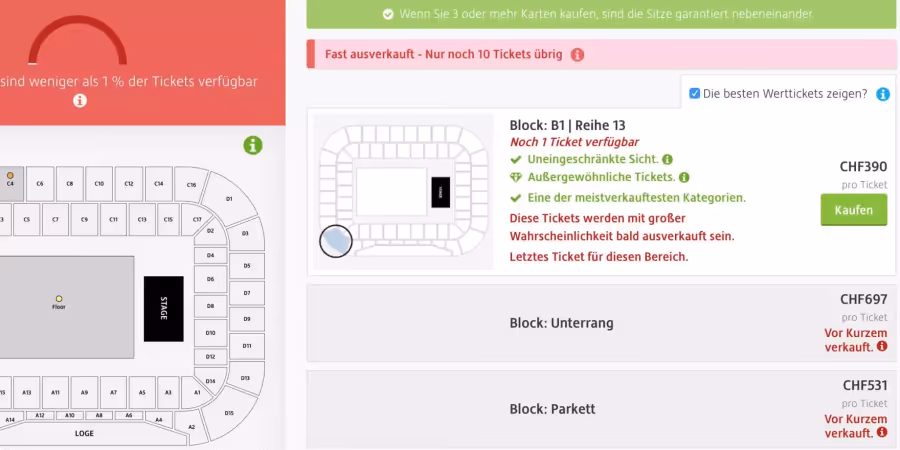Screen dimensions: 900x450
Task: Click the red ticket availability gauge
Action: 77,40
